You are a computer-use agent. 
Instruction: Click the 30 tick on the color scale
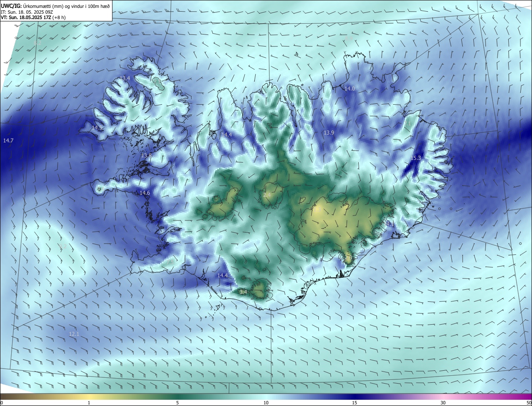tap(443, 403)
